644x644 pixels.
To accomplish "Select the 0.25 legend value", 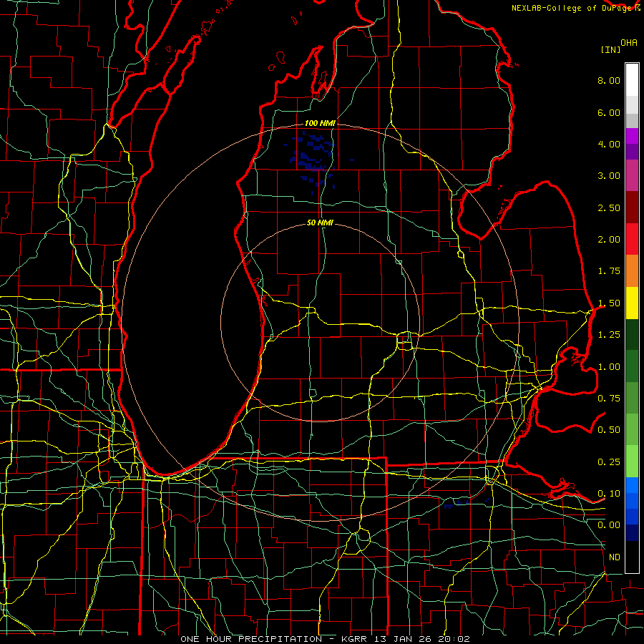I will [609, 462].
